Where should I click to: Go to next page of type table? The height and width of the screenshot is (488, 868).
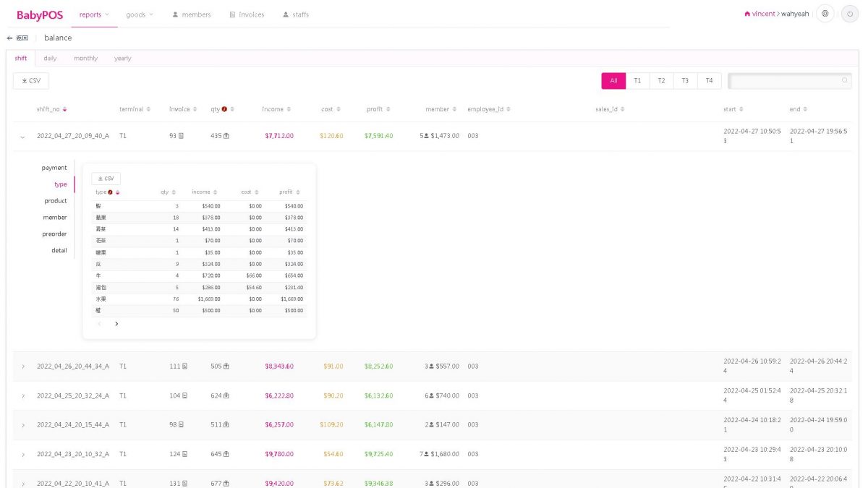click(x=116, y=324)
